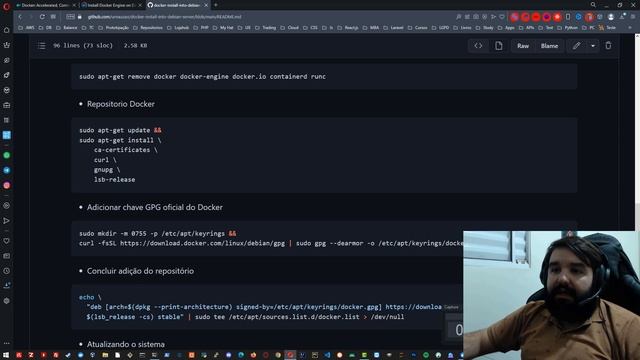Click the 'Concluir adição do repositório' text
Screen dimensions: 640x360
140,271
